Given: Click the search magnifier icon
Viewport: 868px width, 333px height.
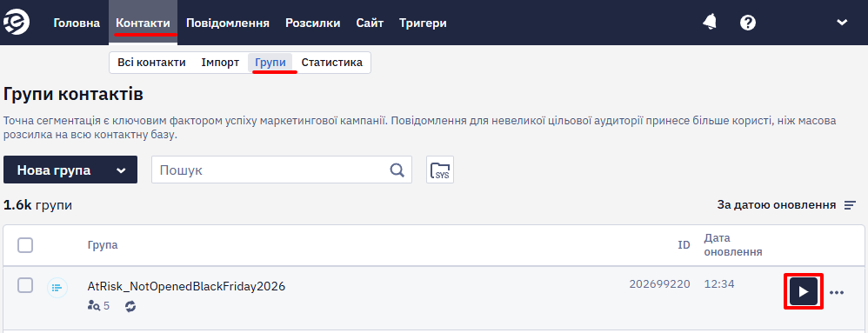Looking at the screenshot, I should (x=397, y=170).
